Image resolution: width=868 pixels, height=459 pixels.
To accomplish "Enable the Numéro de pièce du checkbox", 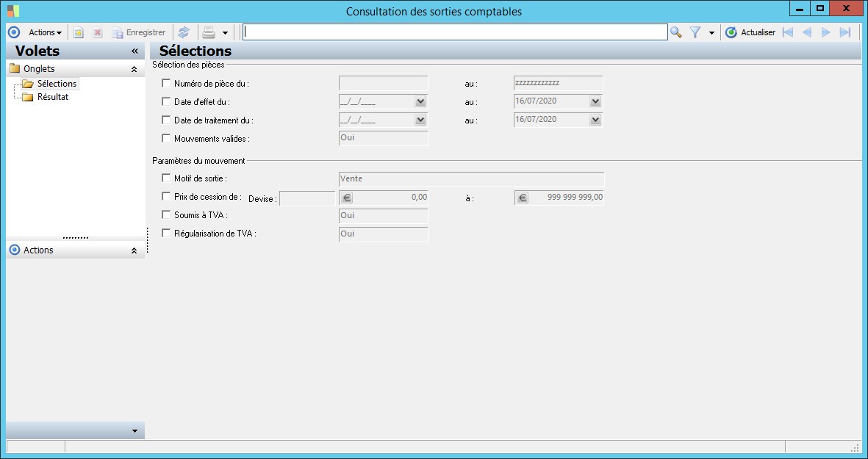I will pos(166,83).
